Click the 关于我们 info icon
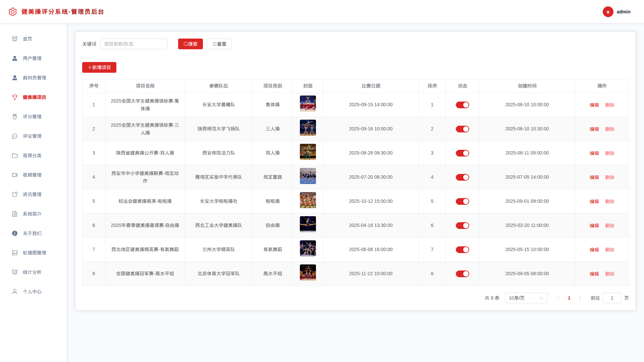 point(15,233)
